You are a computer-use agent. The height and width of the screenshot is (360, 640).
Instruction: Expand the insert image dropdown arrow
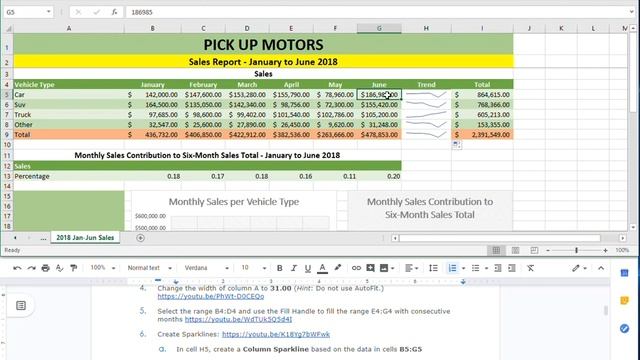click(393, 269)
